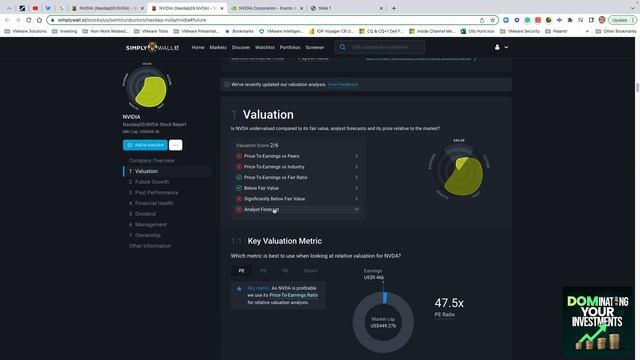Click the star icon in the Key metric note
Image resolution: width=640 pixels, height=360 pixels.
click(x=239, y=289)
